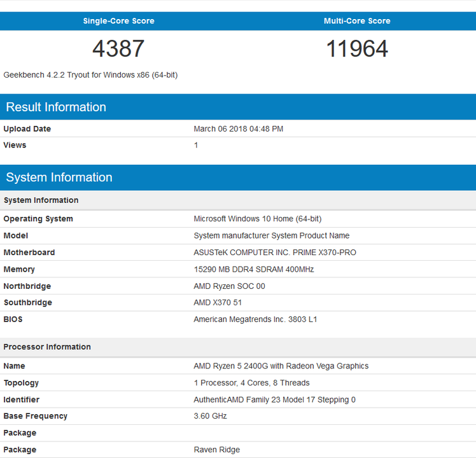This screenshot has width=476, height=458.
Task: Click the Single-Core Score header
Action: click(119, 21)
